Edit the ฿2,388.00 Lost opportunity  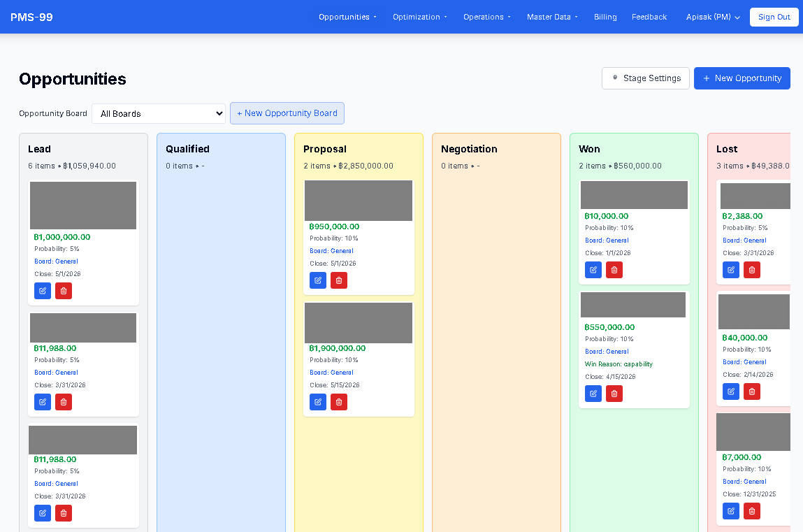730,269
